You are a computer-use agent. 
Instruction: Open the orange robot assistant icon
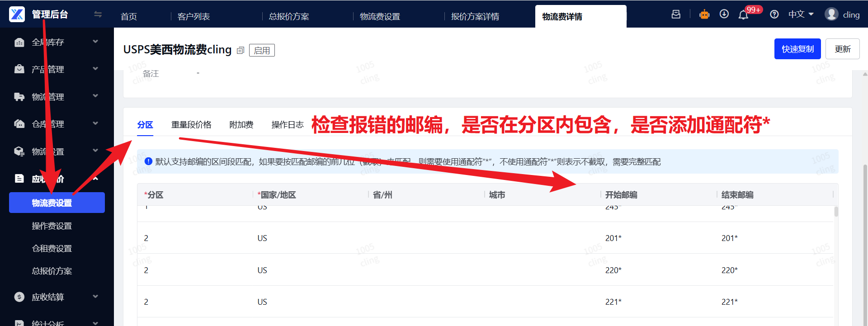pyautogui.click(x=704, y=14)
